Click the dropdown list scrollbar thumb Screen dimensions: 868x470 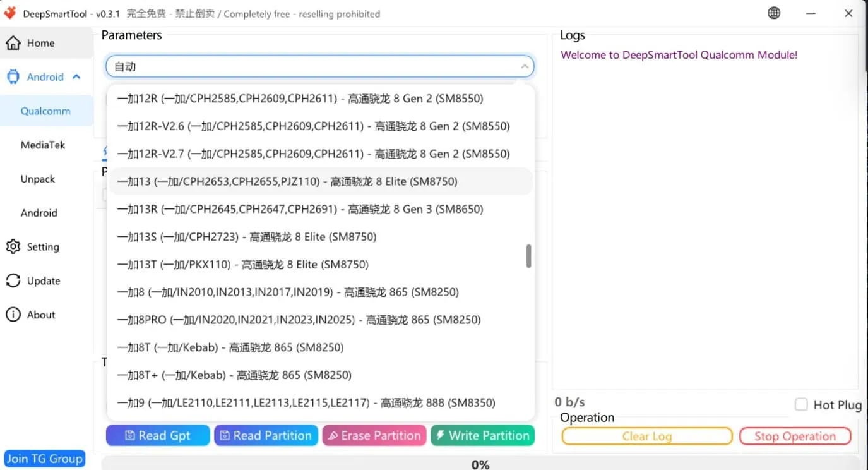pyautogui.click(x=528, y=256)
